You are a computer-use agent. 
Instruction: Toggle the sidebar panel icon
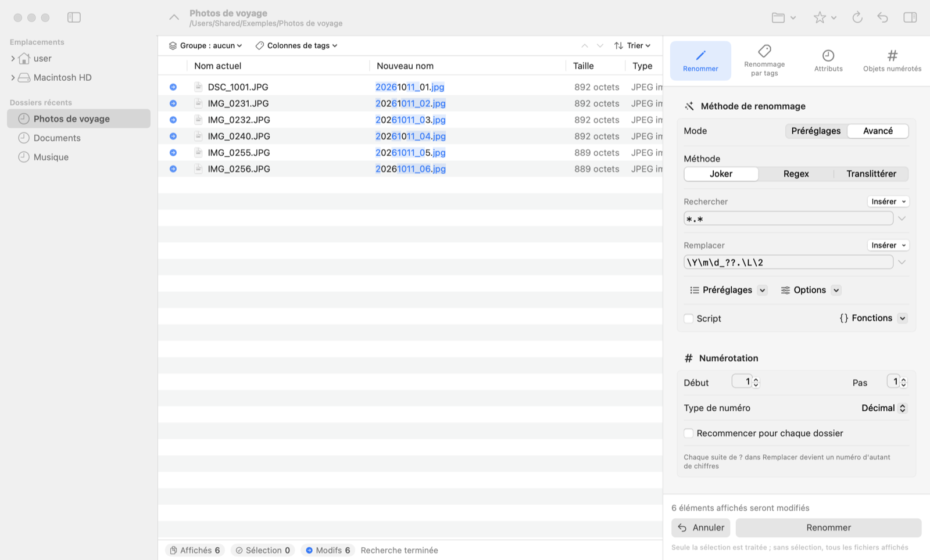[74, 17]
